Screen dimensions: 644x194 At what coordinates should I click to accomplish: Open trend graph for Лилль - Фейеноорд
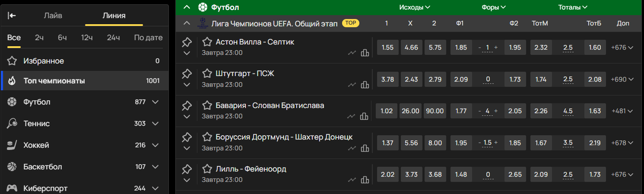tap(352, 180)
